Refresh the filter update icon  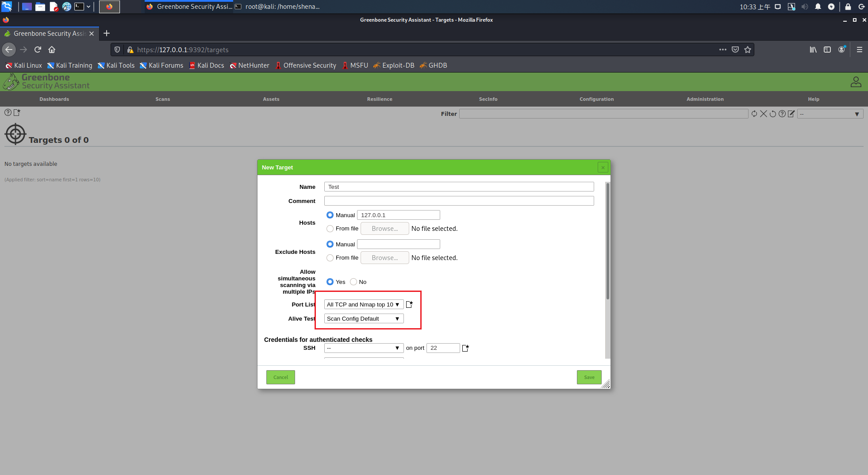pos(754,114)
